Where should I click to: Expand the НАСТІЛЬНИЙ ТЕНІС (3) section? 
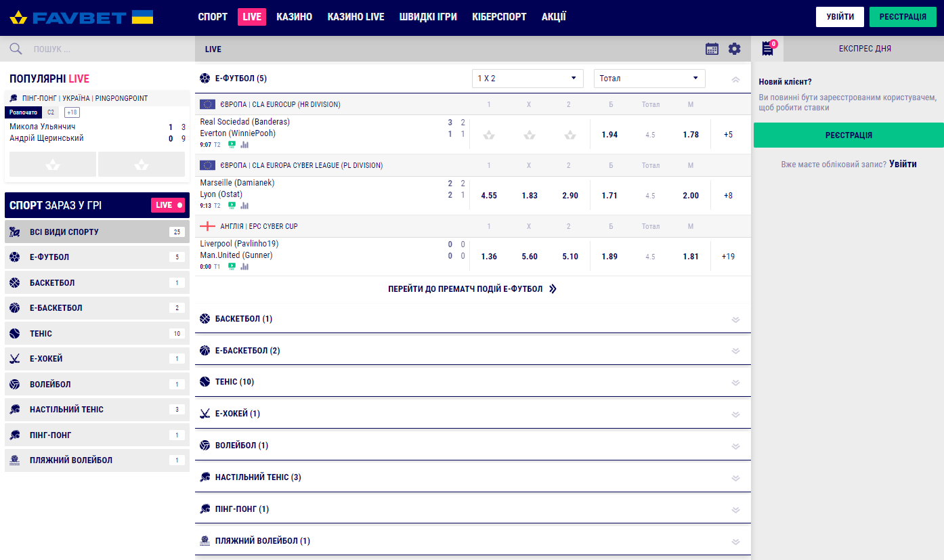(736, 478)
